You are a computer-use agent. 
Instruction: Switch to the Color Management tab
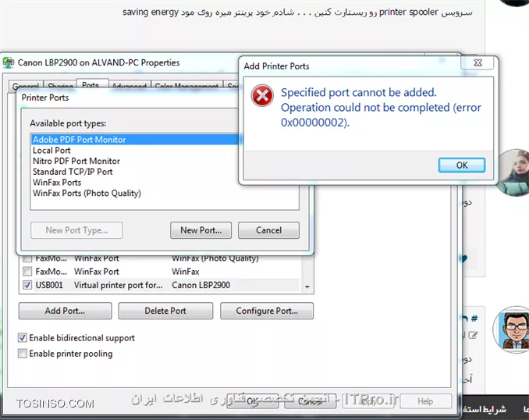(x=186, y=87)
